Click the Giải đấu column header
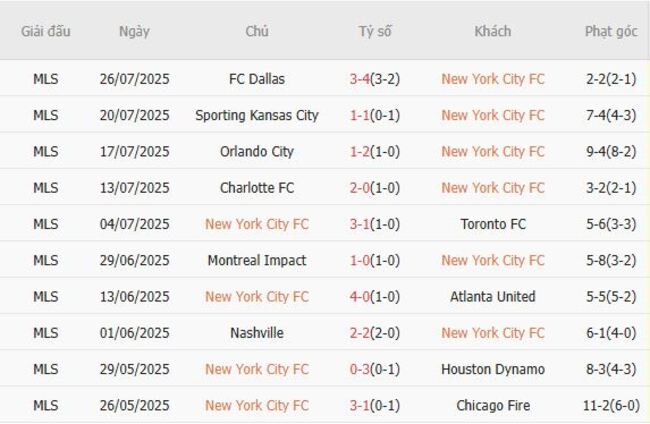Screen dimensions: 650x424 tap(46, 31)
